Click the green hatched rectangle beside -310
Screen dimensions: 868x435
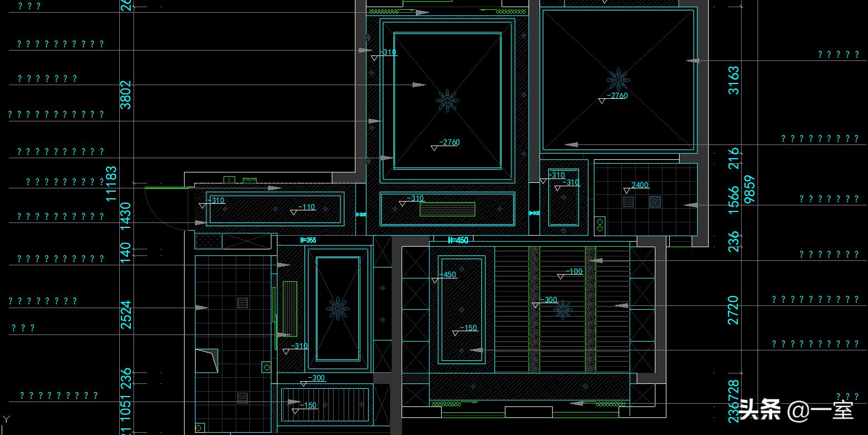447,209
